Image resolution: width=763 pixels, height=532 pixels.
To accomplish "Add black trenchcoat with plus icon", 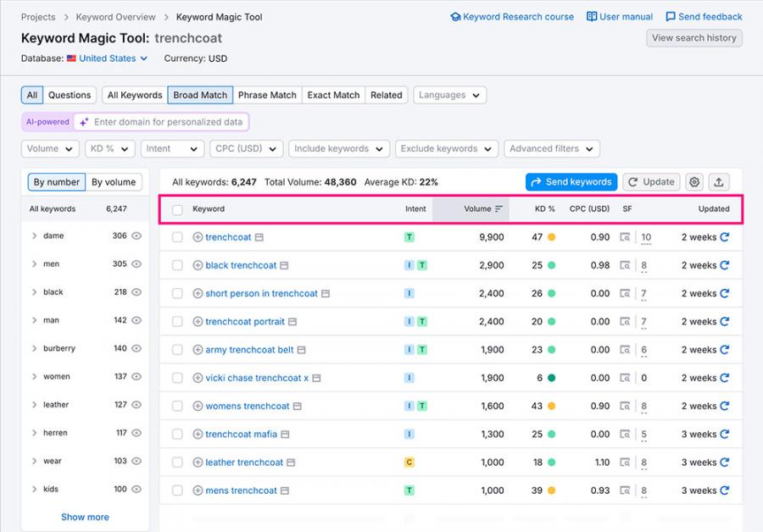I will [198, 265].
